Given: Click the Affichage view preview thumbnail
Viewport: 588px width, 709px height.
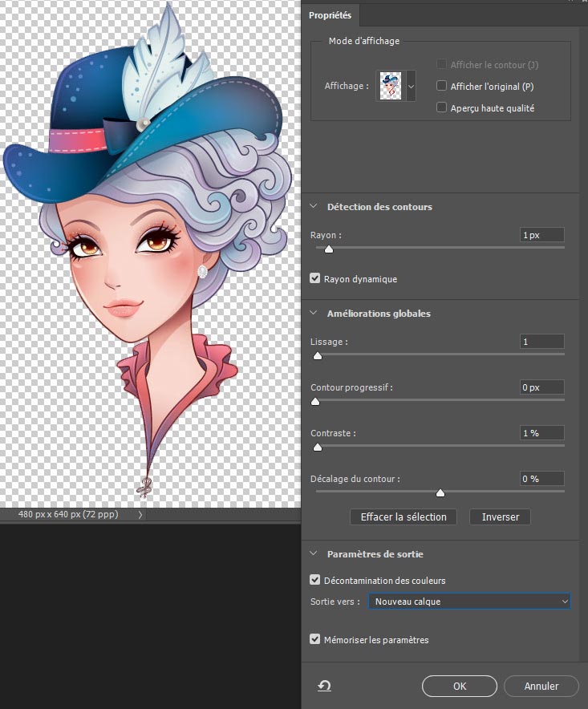Looking at the screenshot, I should point(391,85).
